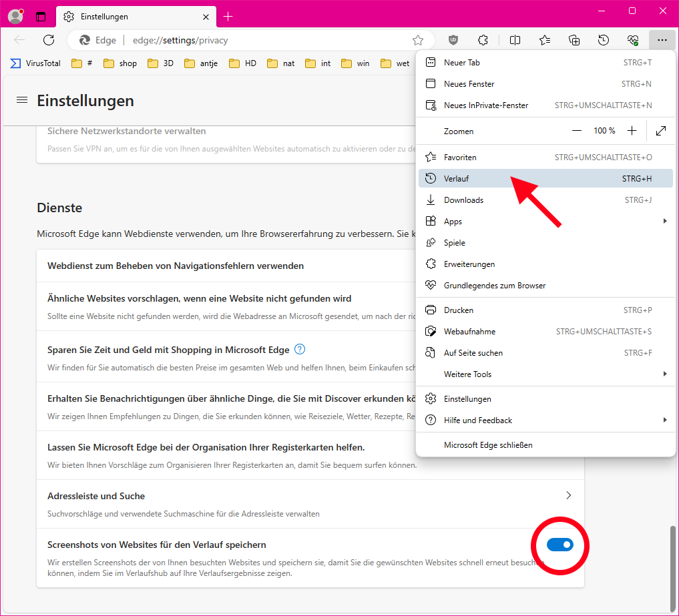679x616 pixels.
Task: Toggle Screenshots von Websites speichern switch
Action: point(560,545)
